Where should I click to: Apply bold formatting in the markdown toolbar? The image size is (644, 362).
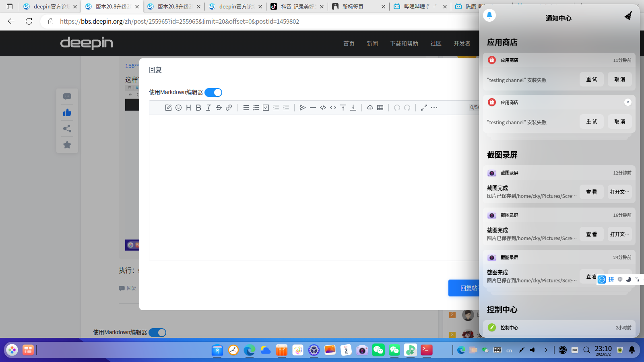coord(198,107)
